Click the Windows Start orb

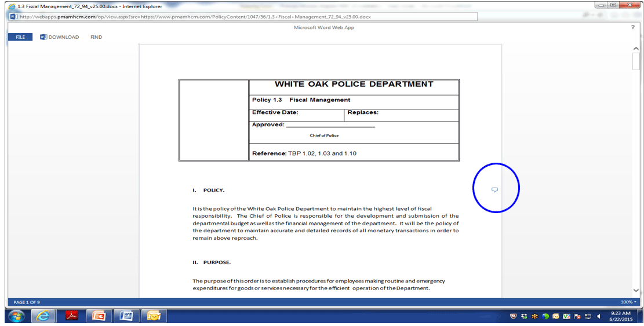coord(16,316)
